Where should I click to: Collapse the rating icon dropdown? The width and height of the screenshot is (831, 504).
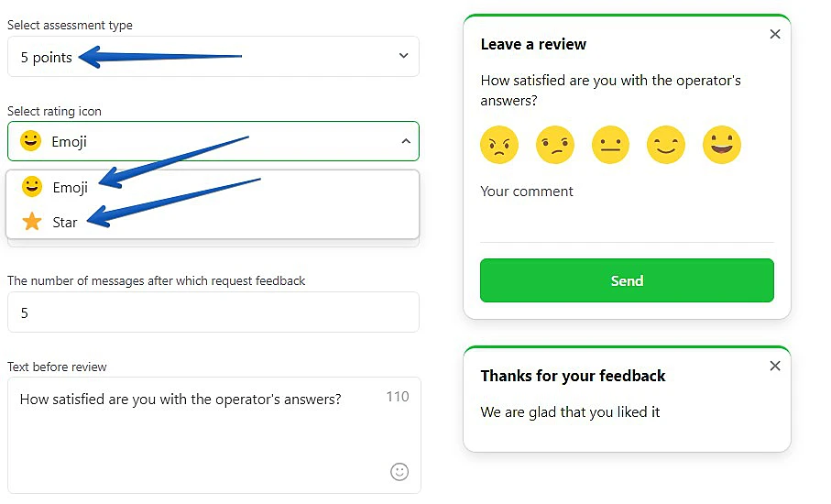tap(406, 141)
